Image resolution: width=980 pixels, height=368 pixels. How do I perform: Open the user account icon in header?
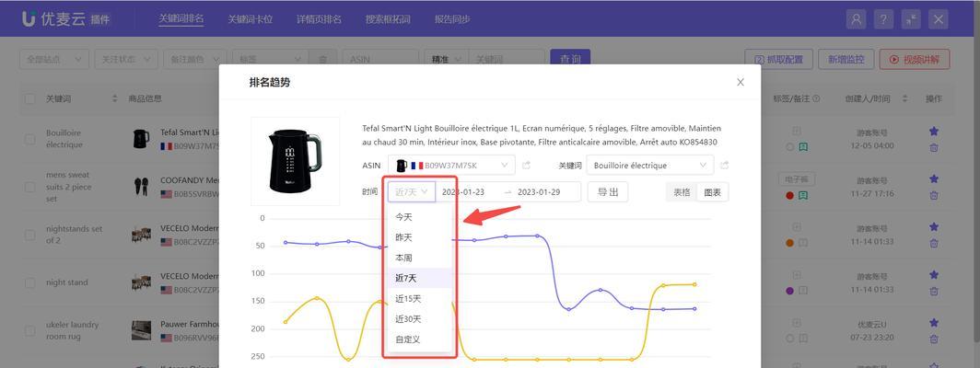[x=856, y=19]
